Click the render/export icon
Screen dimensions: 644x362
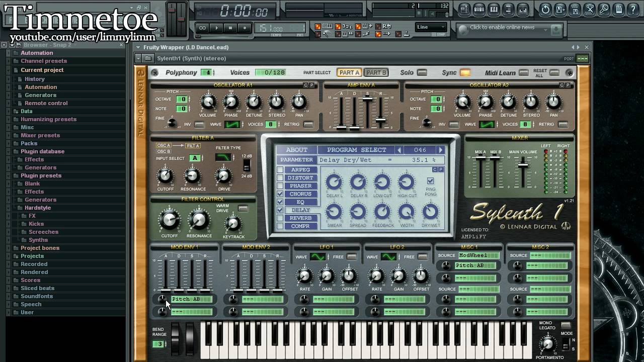click(x=575, y=10)
